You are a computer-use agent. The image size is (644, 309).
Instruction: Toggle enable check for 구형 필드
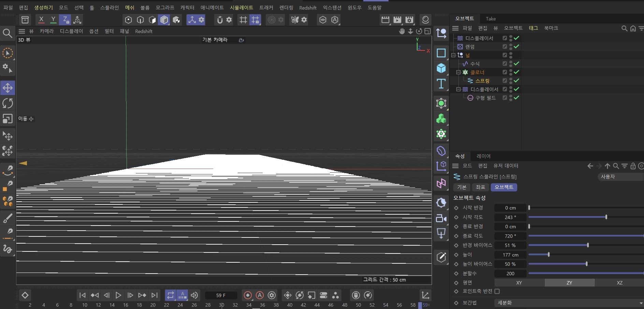pos(516,97)
